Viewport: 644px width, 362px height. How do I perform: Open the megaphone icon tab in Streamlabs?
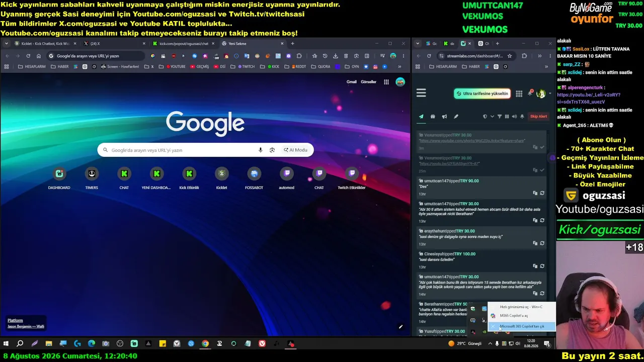pos(444,117)
